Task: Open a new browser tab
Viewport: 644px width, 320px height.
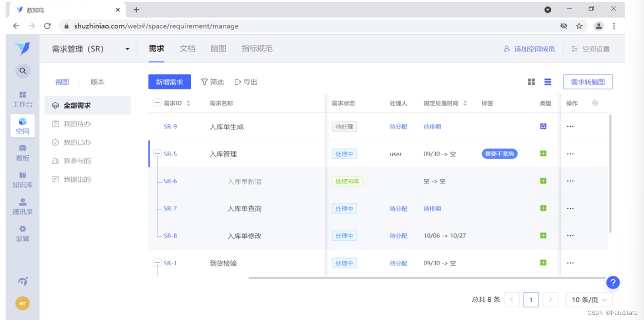Action: pyautogui.click(x=136, y=10)
